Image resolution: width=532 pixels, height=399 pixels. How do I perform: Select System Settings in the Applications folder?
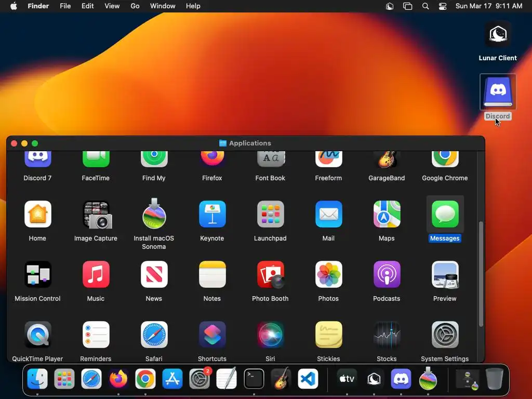pos(445,335)
